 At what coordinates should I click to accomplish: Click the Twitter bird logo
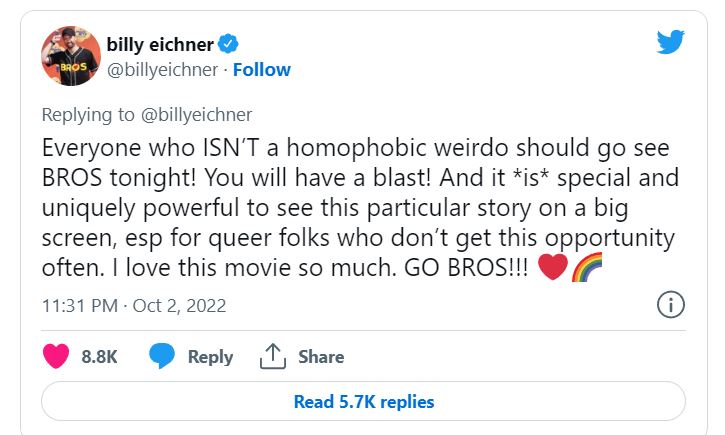(670, 42)
